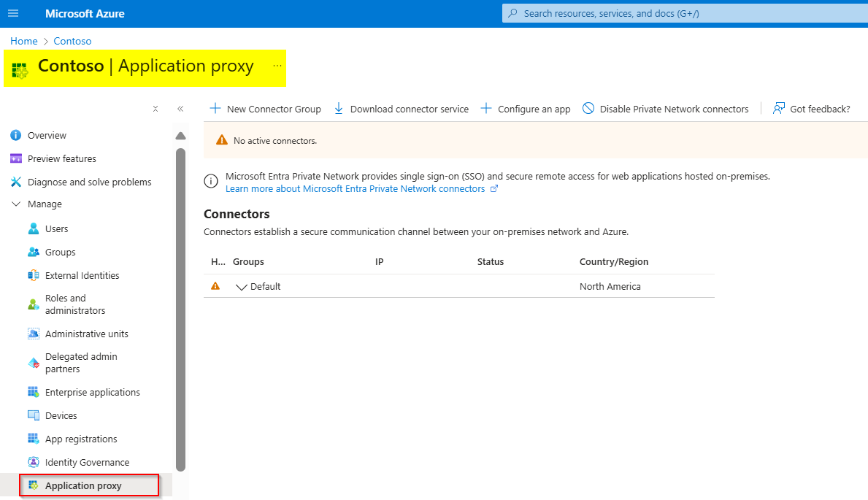Open the Contoso breadcrumb link
Screen dimensions: 868x500
point(72,41)
